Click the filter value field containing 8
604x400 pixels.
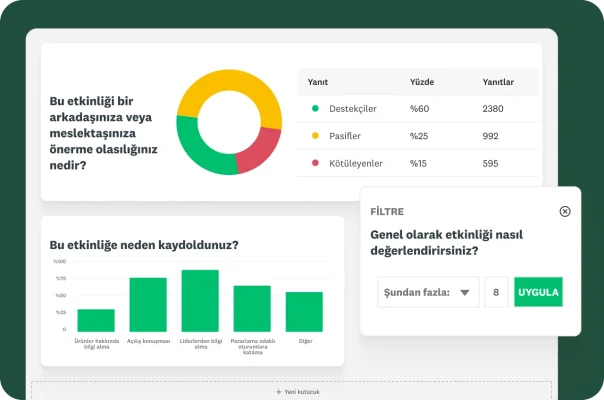click(496, 292)
